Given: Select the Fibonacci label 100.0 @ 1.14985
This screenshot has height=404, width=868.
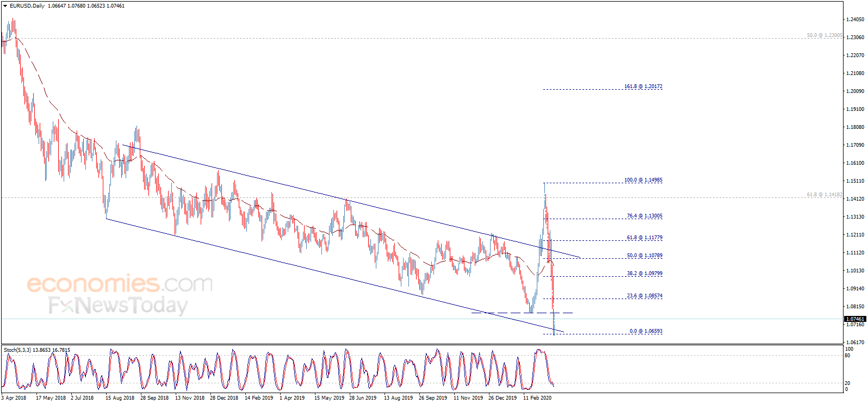Looking at the screenshot, I should 643,180.
